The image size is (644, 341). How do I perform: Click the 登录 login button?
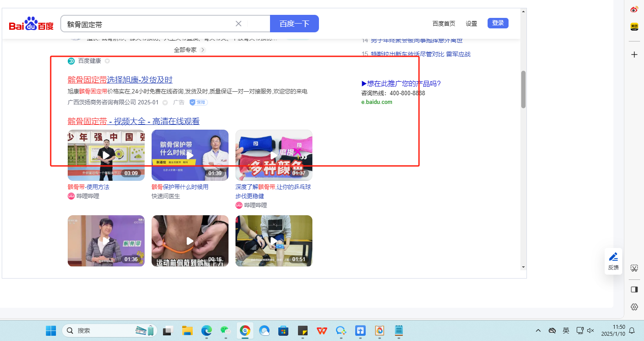[x=498, y=23]
